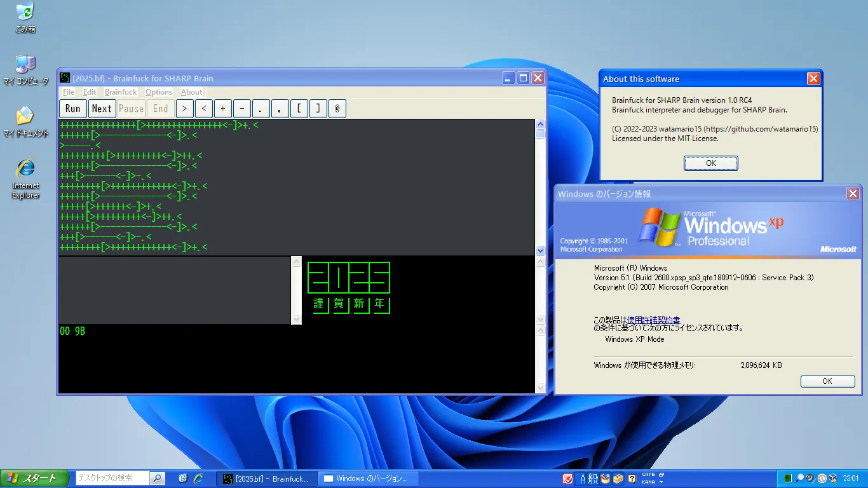This screenshot has width=868, height=488.
Task: Open the 使用許諾契約書 license agreement link
Action: 653,320
